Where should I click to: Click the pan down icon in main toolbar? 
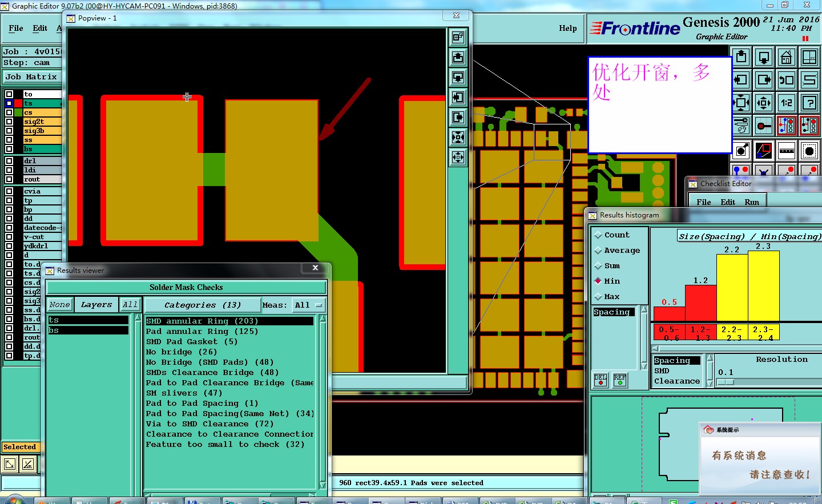pos(764,57)
